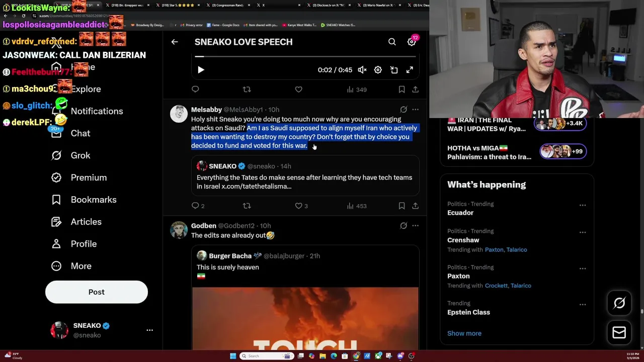Go back using the arrow beside SNEAKO LOVE SPEECH
The width and height of the screenshot is (644, 362).
tap(175, 42)
